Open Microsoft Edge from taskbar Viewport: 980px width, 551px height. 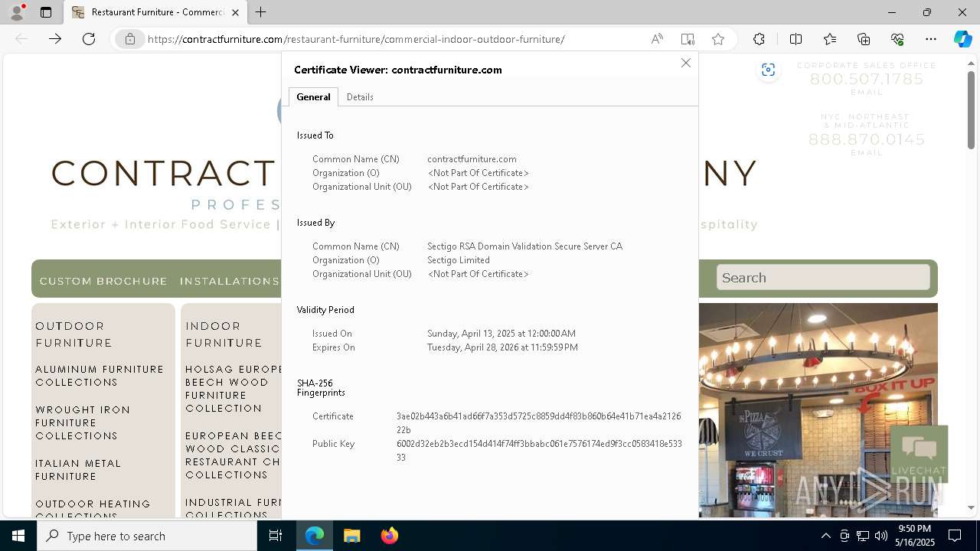click(315, 536)
